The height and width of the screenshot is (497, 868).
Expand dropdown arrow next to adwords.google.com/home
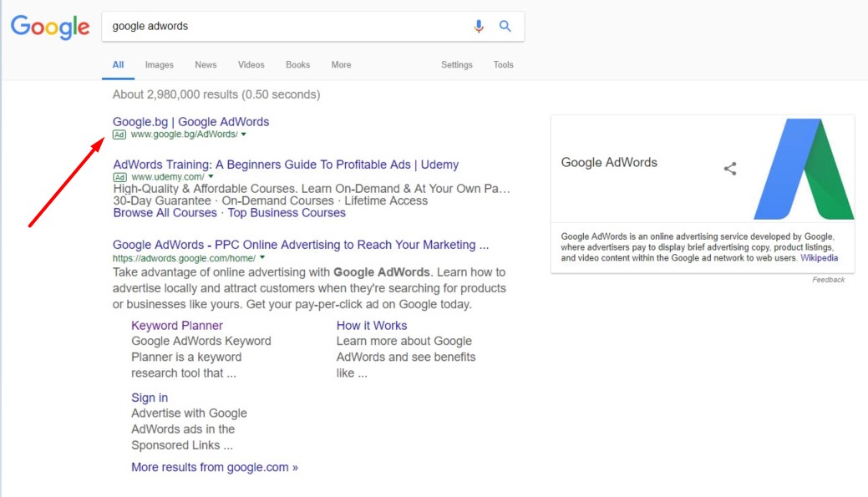[262, 258]
